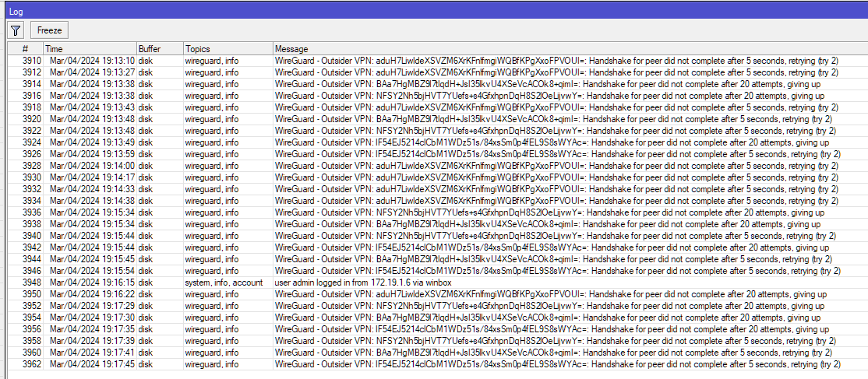Click timestamp Mar/04/2024 19:16:15
The height and width of the screenshot is (379, 868).
(x=92, y=282)
